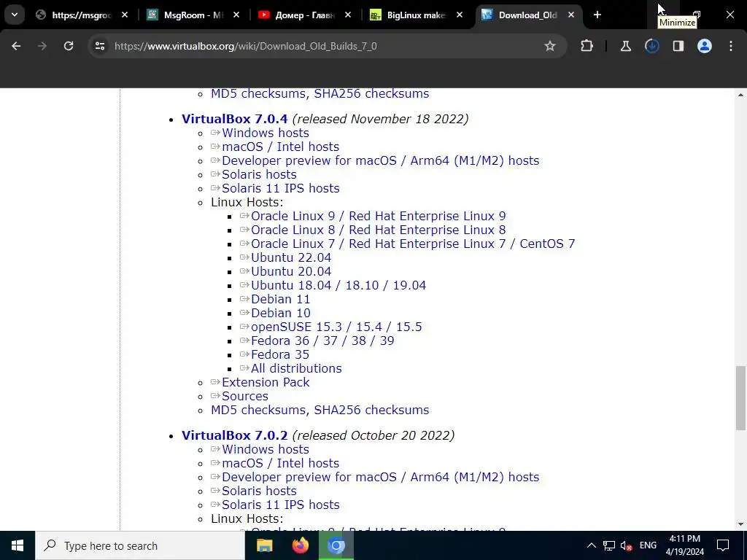Close the https://msgroom tab
747x560 pixels.
click(x=124, y=15)
